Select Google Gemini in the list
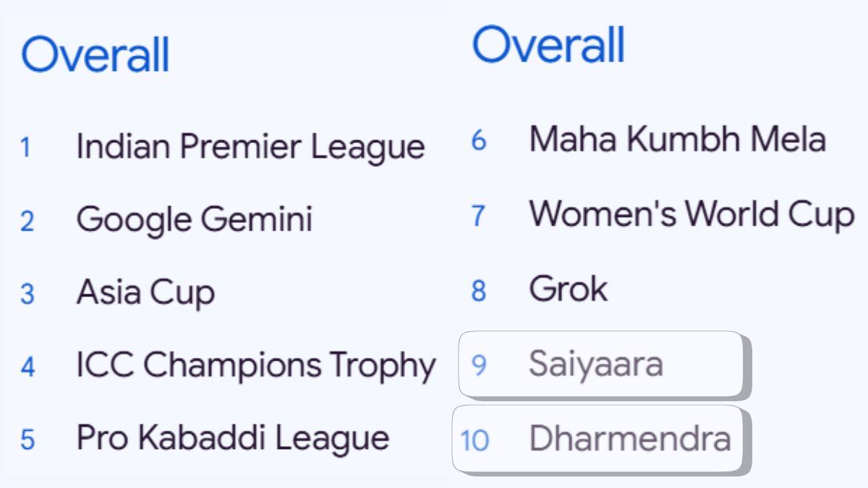This screenshot has width=868, height=488. point(194,220)
